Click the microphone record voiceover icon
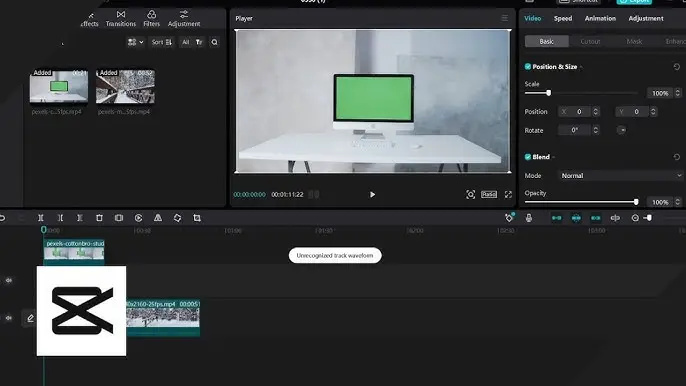The image size is (686, 386). coord(528,218)
